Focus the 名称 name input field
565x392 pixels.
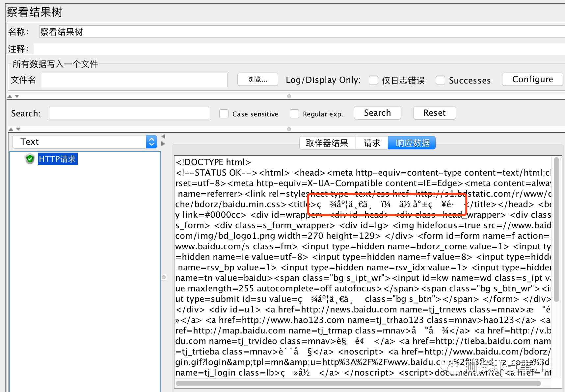302,32
